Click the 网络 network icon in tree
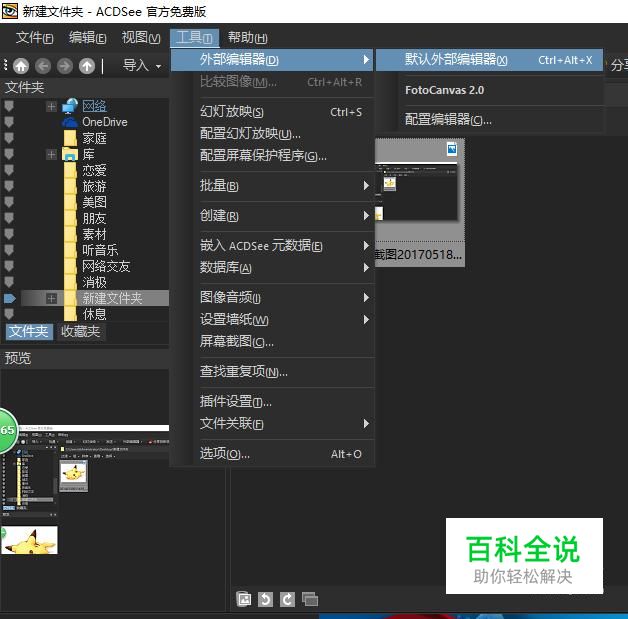The height and width of the screenshot is (619, 628). point(70,106)
